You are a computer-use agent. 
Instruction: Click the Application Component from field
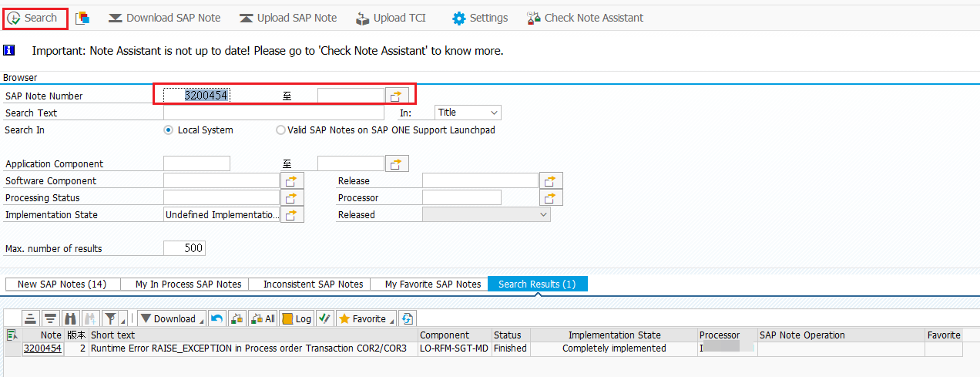196,163
